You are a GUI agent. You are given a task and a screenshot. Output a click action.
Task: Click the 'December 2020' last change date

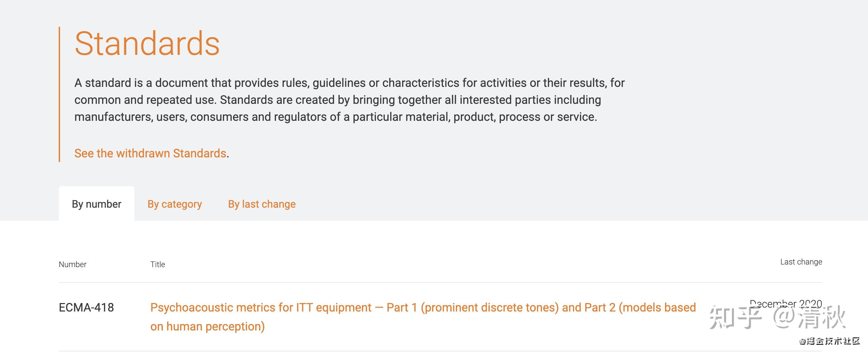(785, 304)
